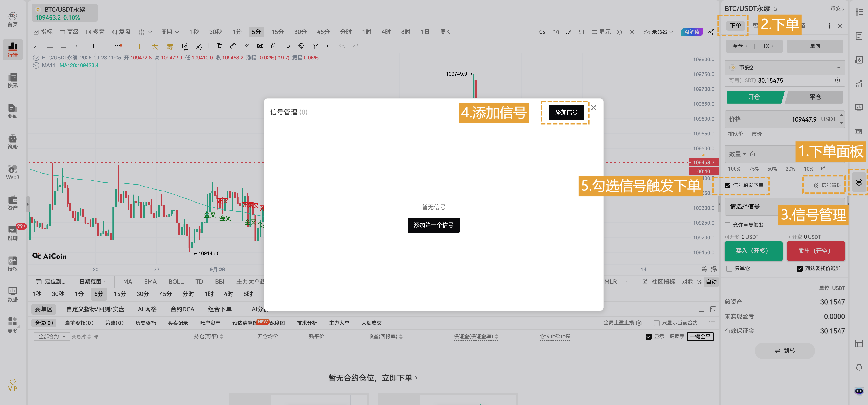Open the 全部合约 filter dropdown
868x405 pixels.
click(x=51, y=336)
